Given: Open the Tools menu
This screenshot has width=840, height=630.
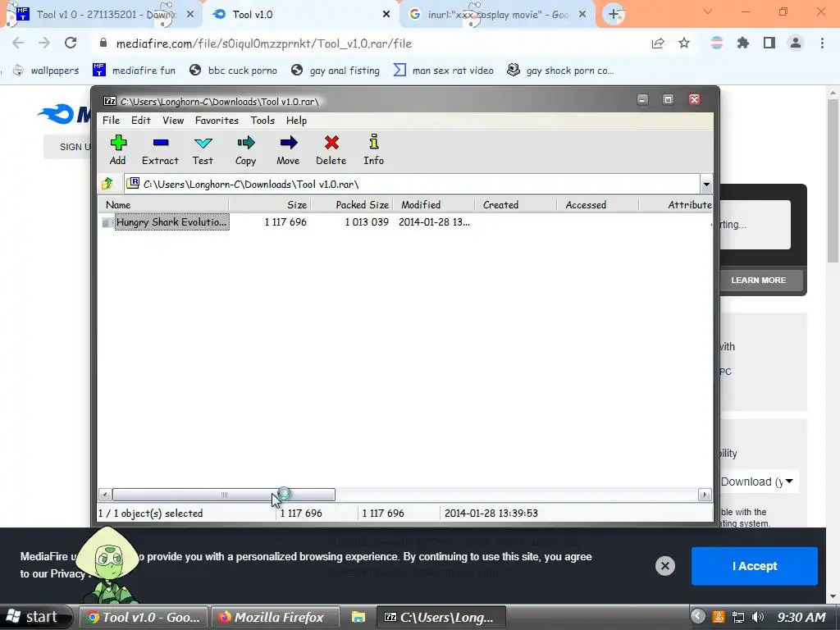Looking at the screenshot, I should [262, 120].
